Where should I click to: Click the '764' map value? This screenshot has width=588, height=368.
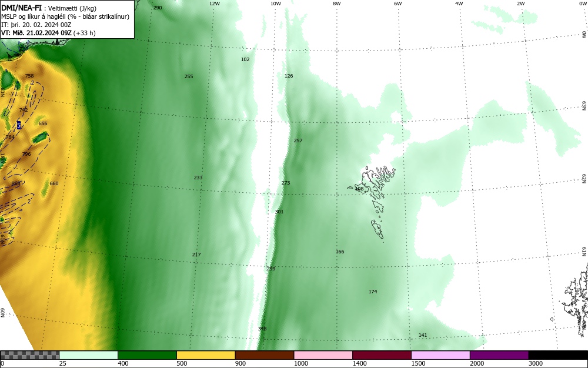[10, 137]
